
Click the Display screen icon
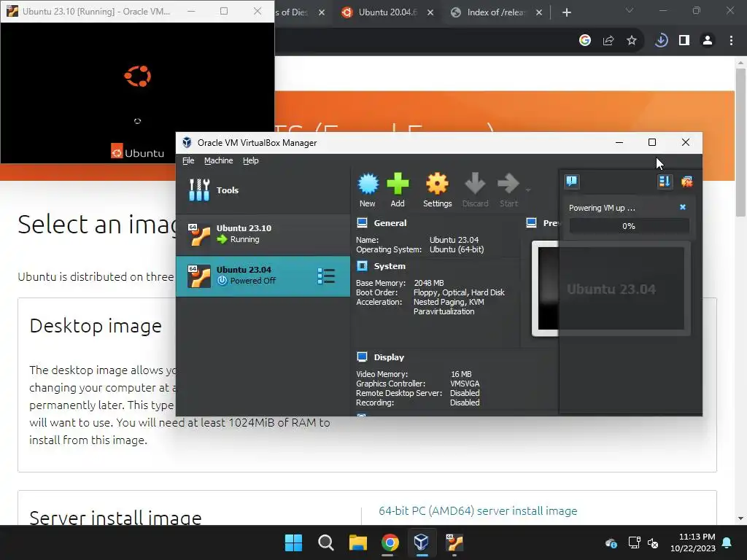[362, 357]
